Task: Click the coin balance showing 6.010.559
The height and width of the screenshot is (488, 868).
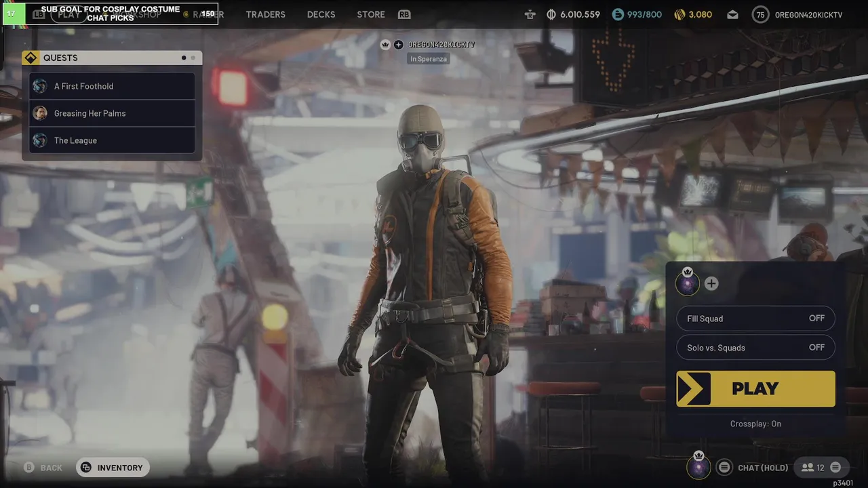Action: coord(573,14)
